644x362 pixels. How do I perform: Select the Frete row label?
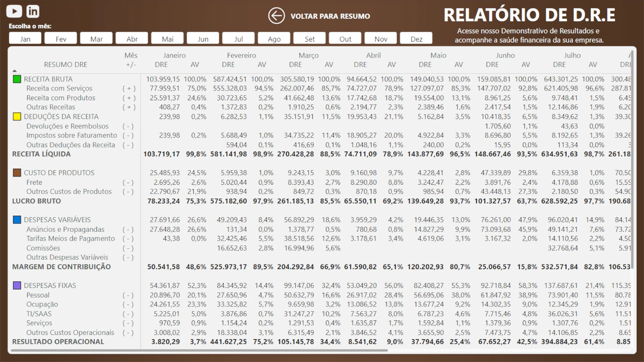click(x=34, y=182)
